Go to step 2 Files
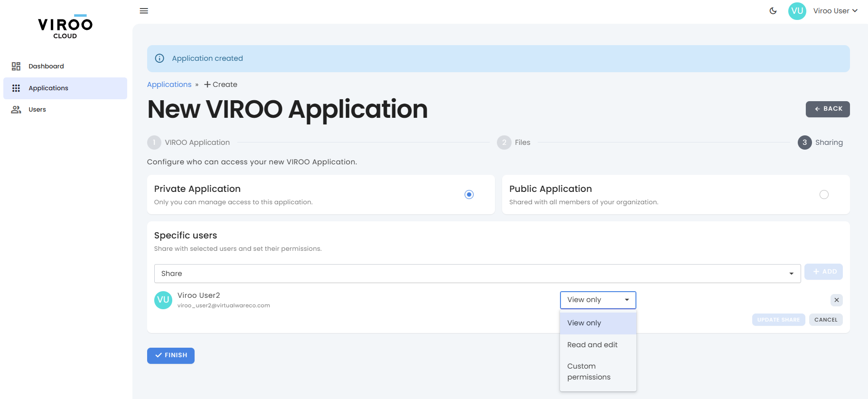 coord(513,142)
